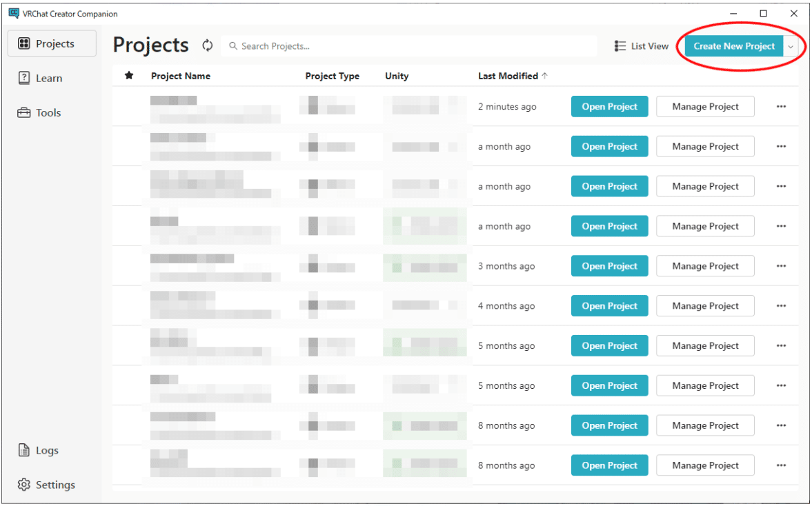This screenshot has width=812, height=506.
Task: Sort by the favorites star column
Action: (129, 76)
